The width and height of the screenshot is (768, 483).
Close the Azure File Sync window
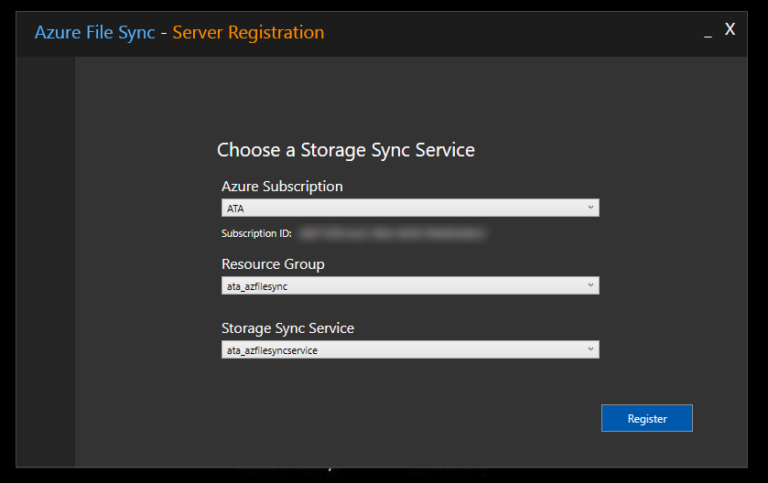coord(730,30)
